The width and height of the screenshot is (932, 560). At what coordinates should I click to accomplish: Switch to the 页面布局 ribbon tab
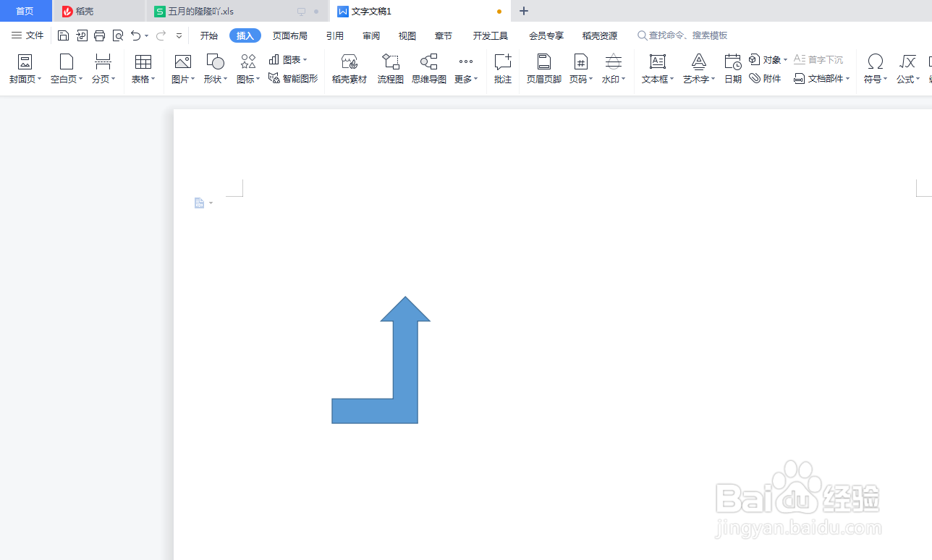[290, 35]
